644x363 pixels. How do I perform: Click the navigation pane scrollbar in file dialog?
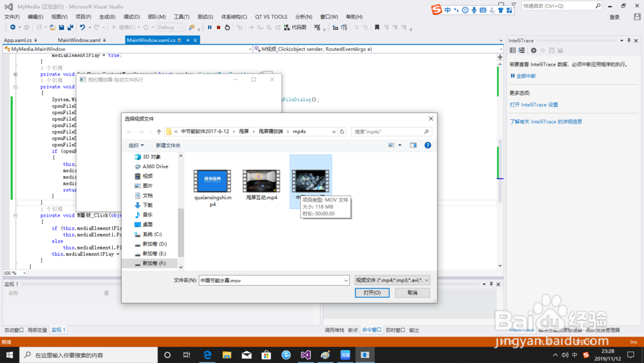181,232
